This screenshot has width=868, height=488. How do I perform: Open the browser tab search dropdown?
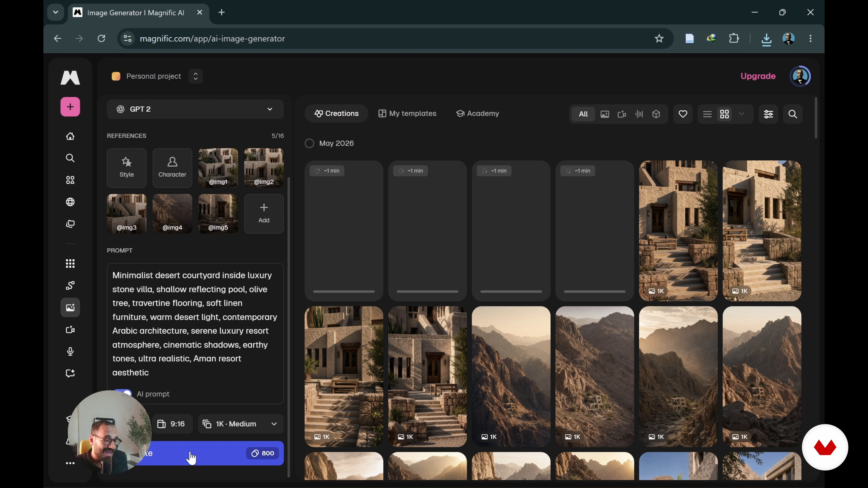point(56,12)
